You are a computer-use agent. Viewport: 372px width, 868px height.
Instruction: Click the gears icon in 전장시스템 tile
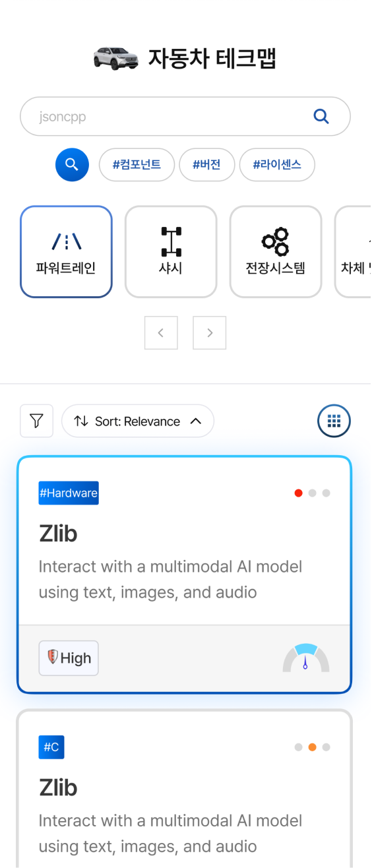tap(276, 241)
